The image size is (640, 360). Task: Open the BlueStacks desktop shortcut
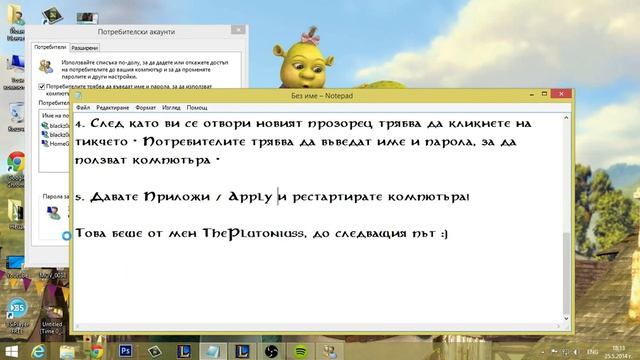[x=17, y=316]
